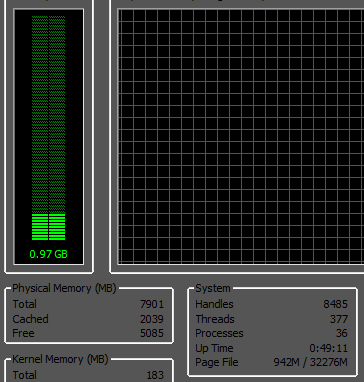Click the green memory usage bar meter

coord(49,128)
